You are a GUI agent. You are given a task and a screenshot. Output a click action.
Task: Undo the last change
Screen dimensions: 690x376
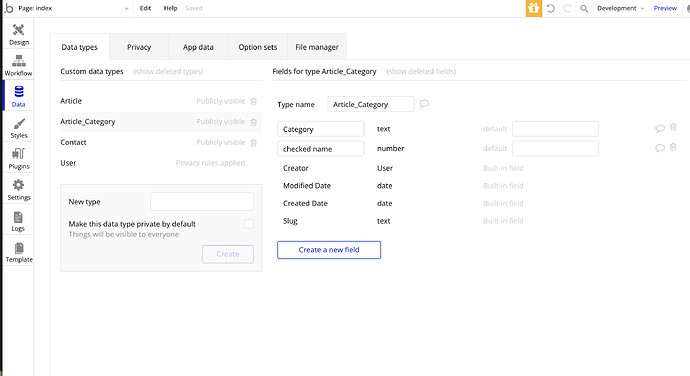click(x=551, y=8)
